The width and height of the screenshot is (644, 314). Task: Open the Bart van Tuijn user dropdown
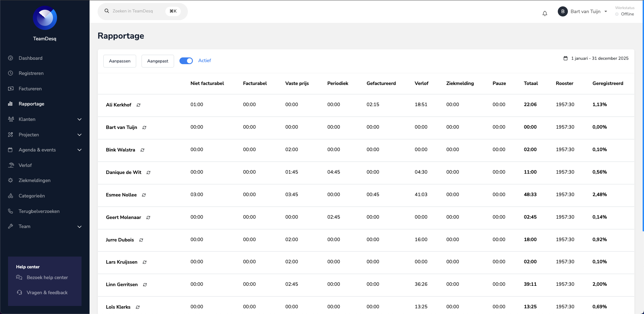(583, 11)
